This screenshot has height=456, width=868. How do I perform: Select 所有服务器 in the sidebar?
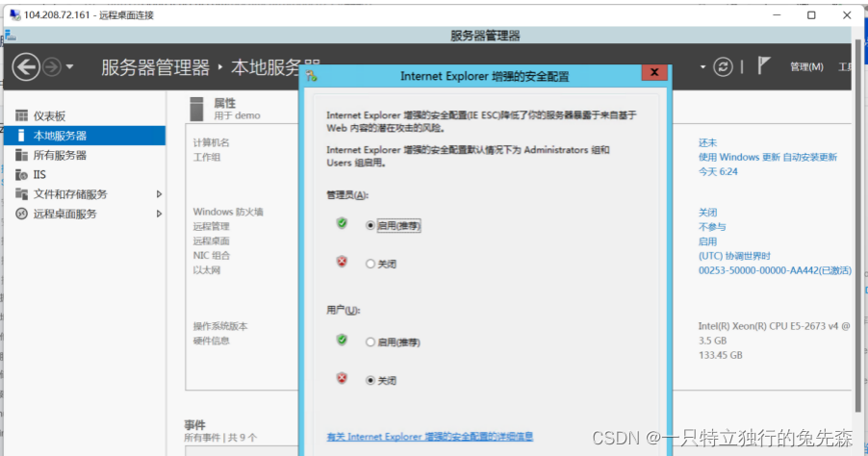click(x=84, y=155)
